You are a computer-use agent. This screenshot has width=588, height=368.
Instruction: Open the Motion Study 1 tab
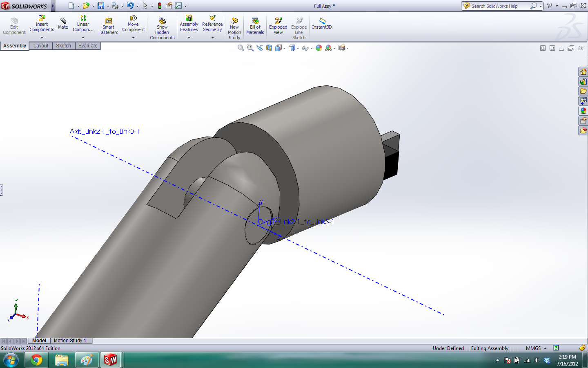70,341
